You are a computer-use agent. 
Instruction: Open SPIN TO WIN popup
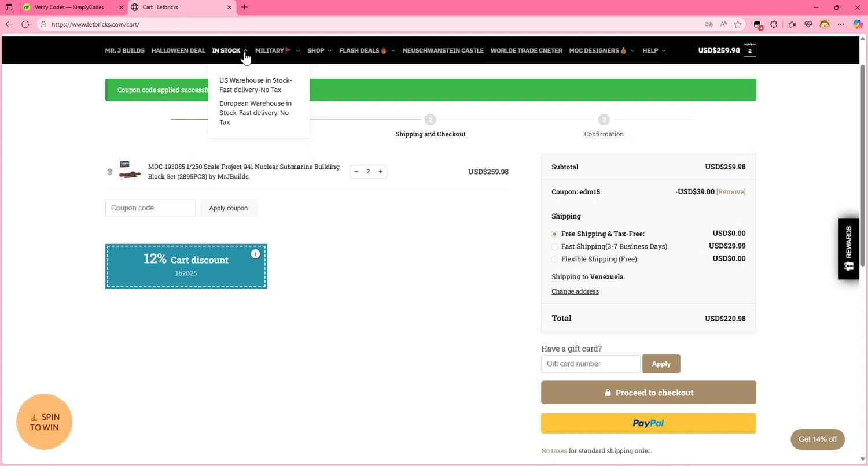(x=45, y=422)
